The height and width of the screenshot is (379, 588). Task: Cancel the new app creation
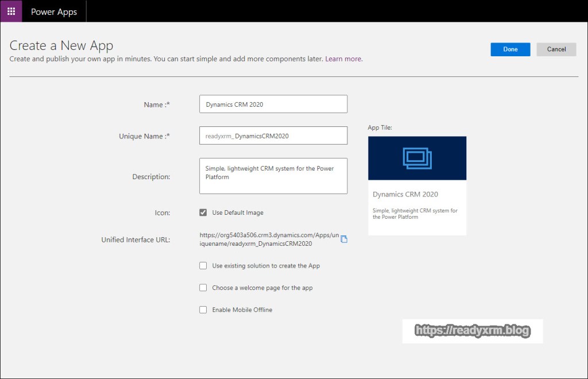[556, 49]
